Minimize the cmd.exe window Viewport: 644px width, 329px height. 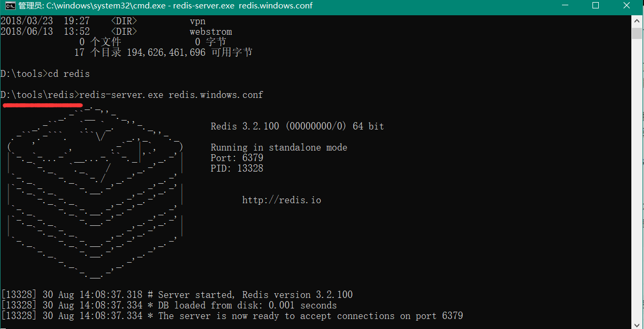565,6
